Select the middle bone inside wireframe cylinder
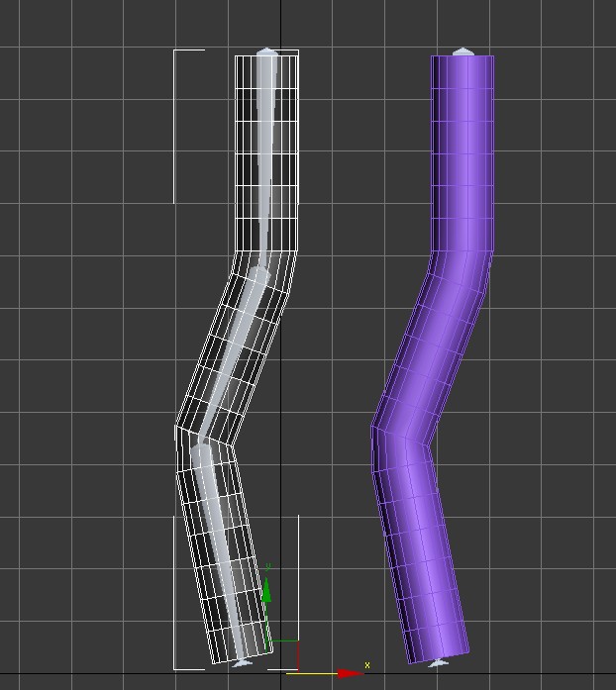The width and height of the screenshot is (616, 690). point(234,352)
